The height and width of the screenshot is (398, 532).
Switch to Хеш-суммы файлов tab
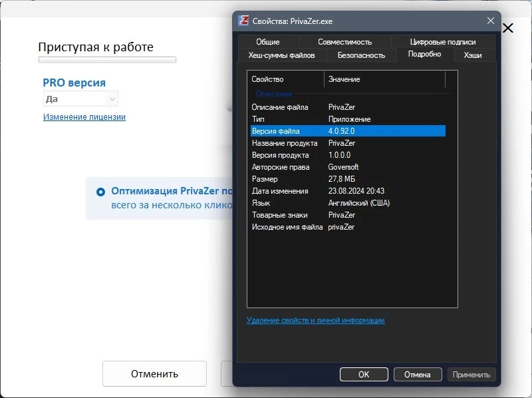pyautogui.click(x=281, y=55)
